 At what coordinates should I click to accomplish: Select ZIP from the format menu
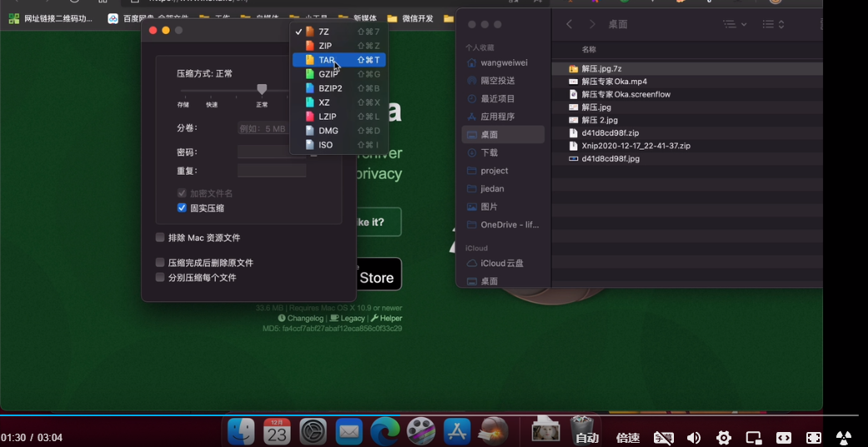click(x=339, y=46)
